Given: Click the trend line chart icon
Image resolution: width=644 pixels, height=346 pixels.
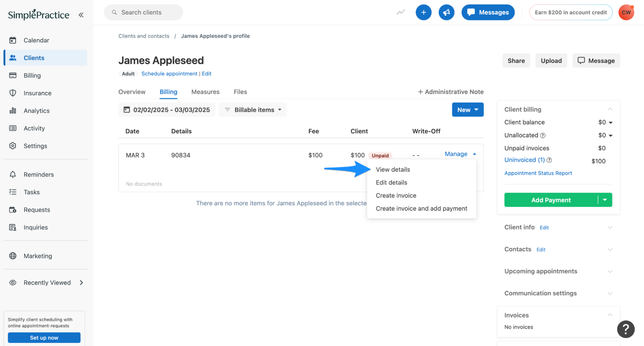Looking at the screenshot, I should pyautogui.click(x=400, y=12).
